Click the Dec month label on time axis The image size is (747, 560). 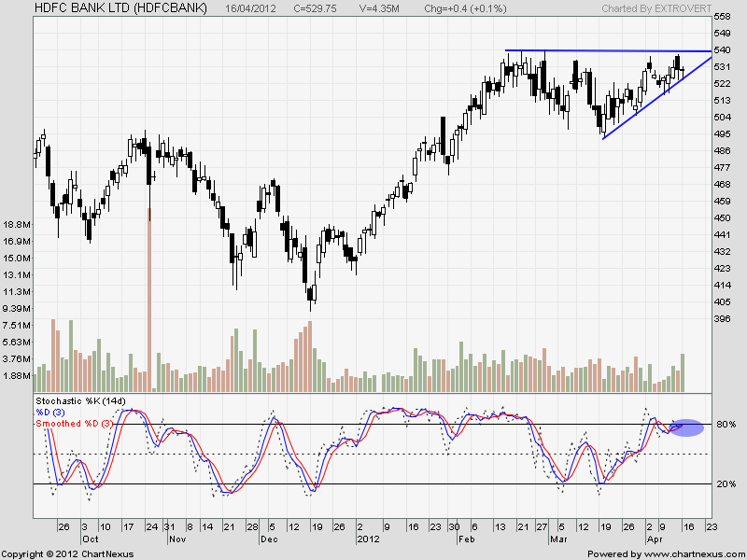(268, 539)
